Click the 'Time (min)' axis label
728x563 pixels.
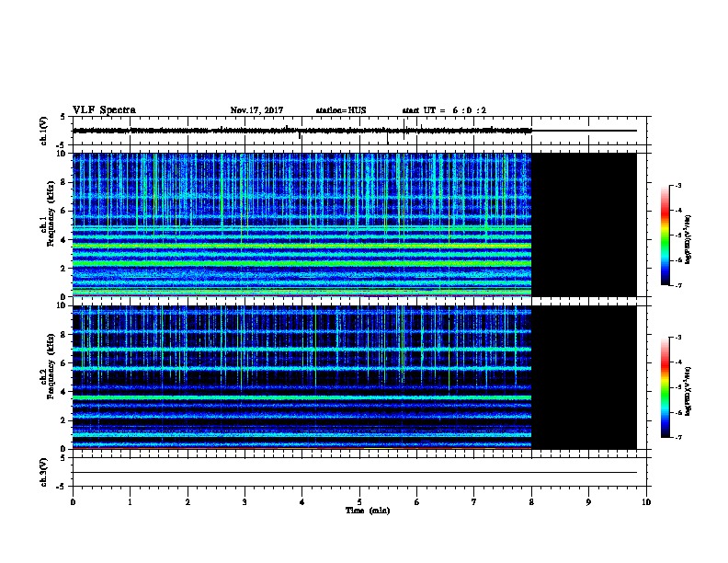coord(368,511)
